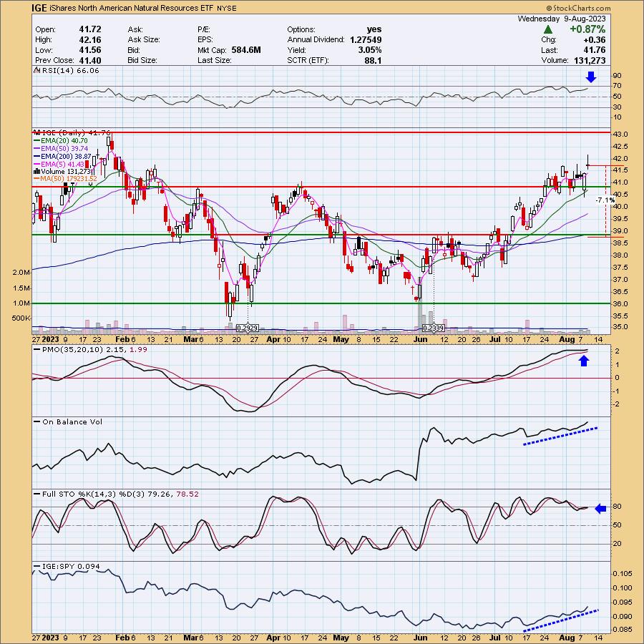Click the green up-triangle change indicator

tap(547, 29)
